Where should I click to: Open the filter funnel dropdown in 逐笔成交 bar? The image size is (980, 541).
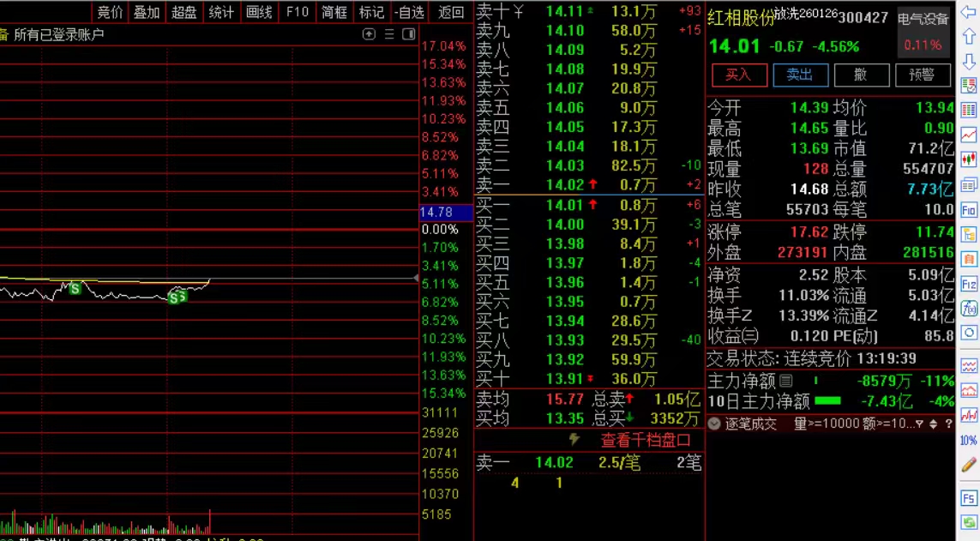(x=919, y=424)
